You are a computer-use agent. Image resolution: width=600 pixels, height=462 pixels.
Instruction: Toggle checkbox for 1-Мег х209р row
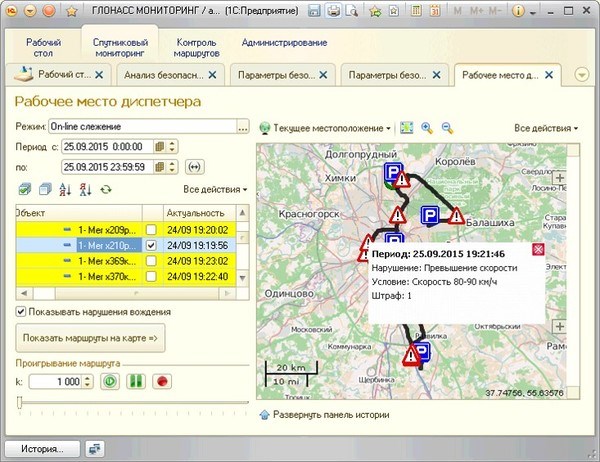pos(152,230)
